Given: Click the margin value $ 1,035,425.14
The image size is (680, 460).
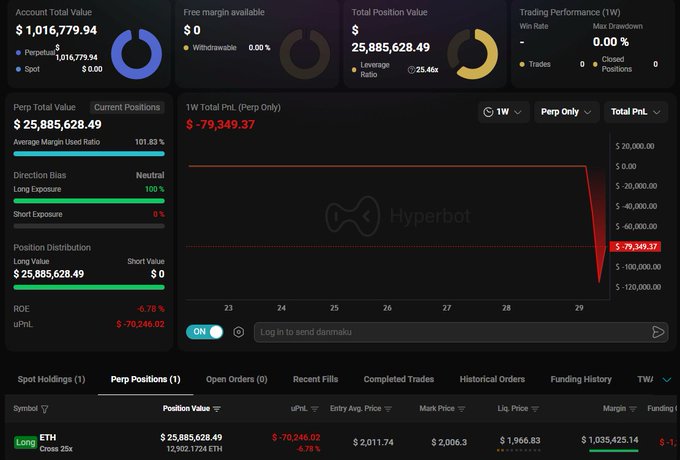Looking at the screenshot, I should (610, 440).
